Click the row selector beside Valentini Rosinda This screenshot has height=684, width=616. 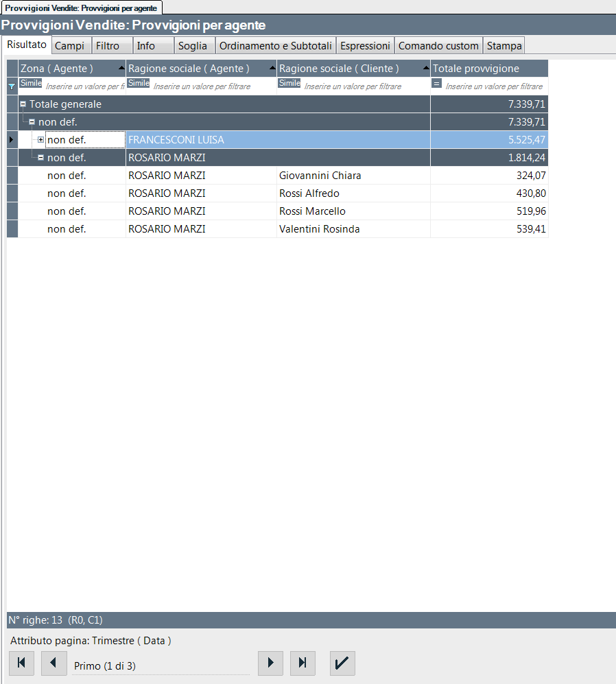coord(12,229)
